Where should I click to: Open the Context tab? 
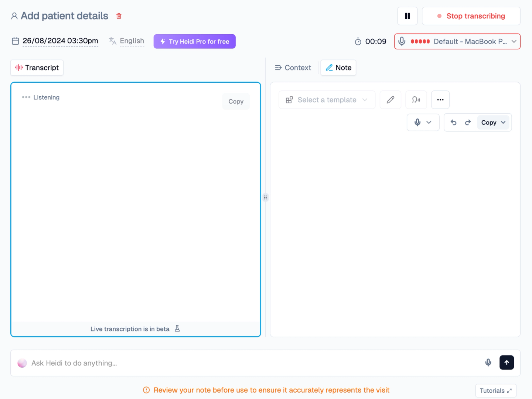pyautogui.click(x=293, y=68)
